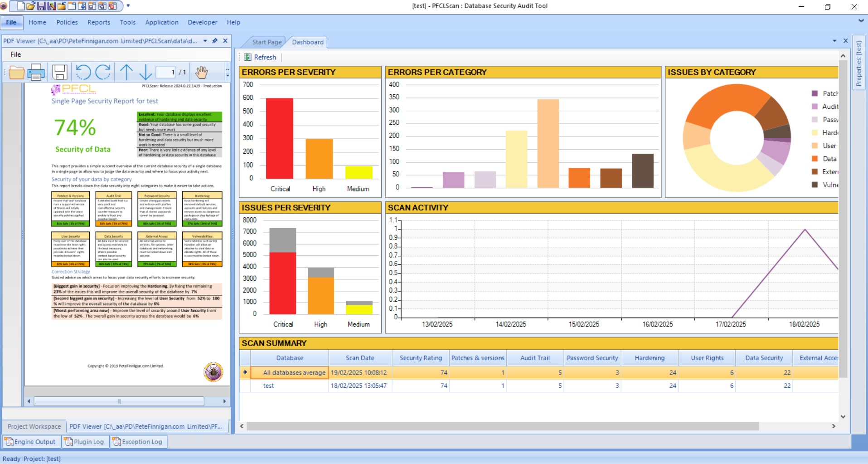The image size is (868, 464).
Task: Select the Dashboard tab
Action: (308, 42)
